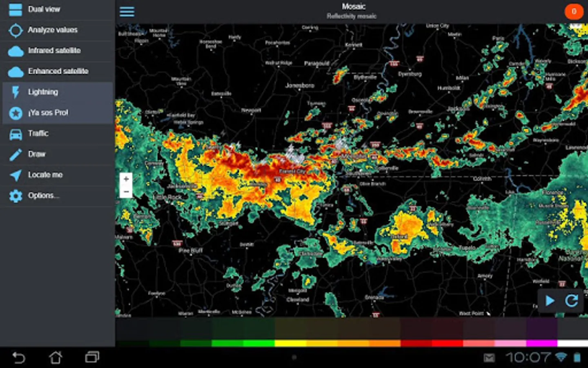This screenshot has height=368, width=588.
Task: Tap the Android home button
Action: (56, 358)
